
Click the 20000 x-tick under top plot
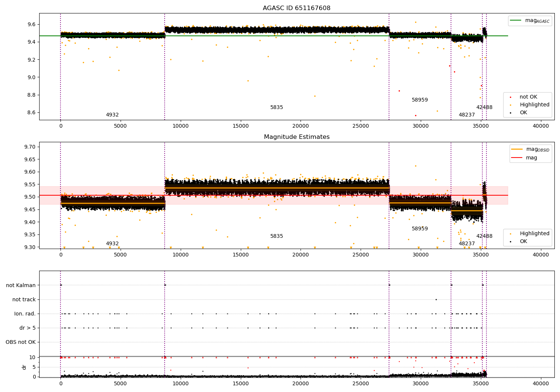point(301,126)
